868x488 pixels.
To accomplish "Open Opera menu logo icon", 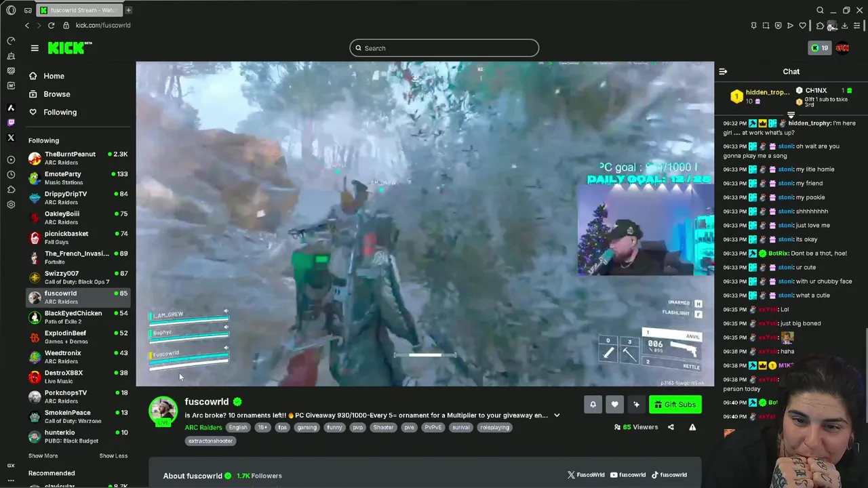I will [11, 10].
